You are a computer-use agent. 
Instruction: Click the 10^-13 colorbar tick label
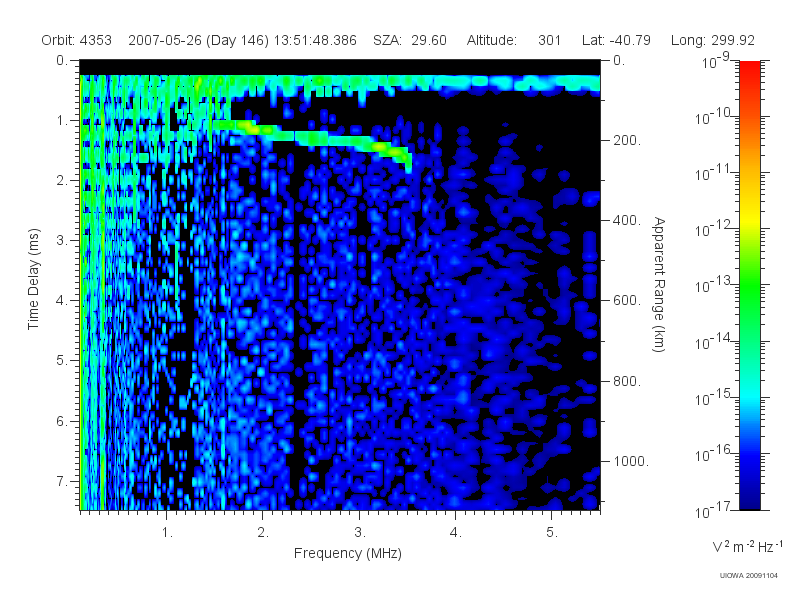(713, 286)
